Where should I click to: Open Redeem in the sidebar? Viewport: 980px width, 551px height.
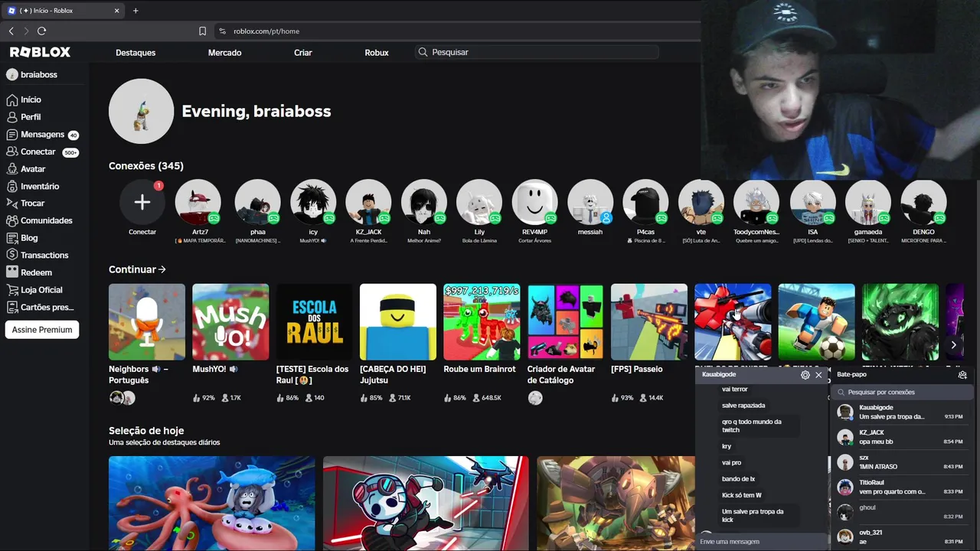[x=29, y=272]
